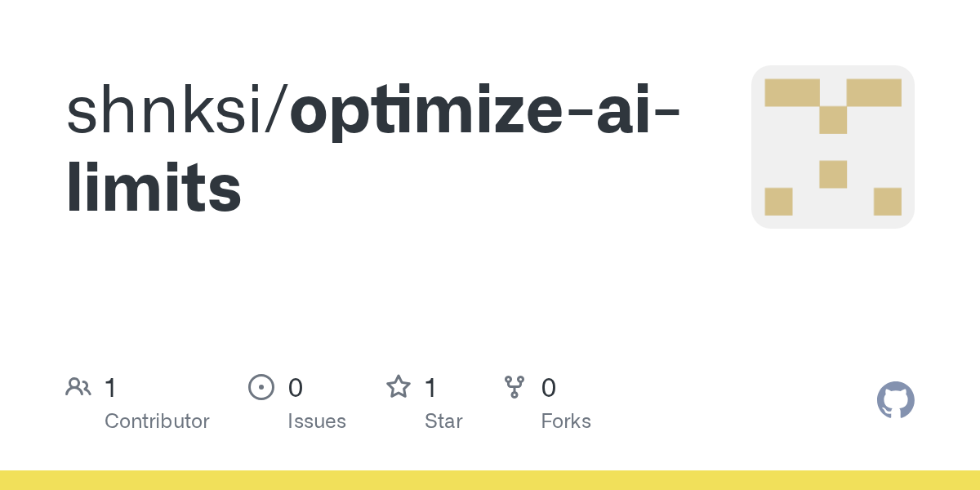Select the "Contributor" label
This screenshot has height=490, width=980.
pos(157,421)
